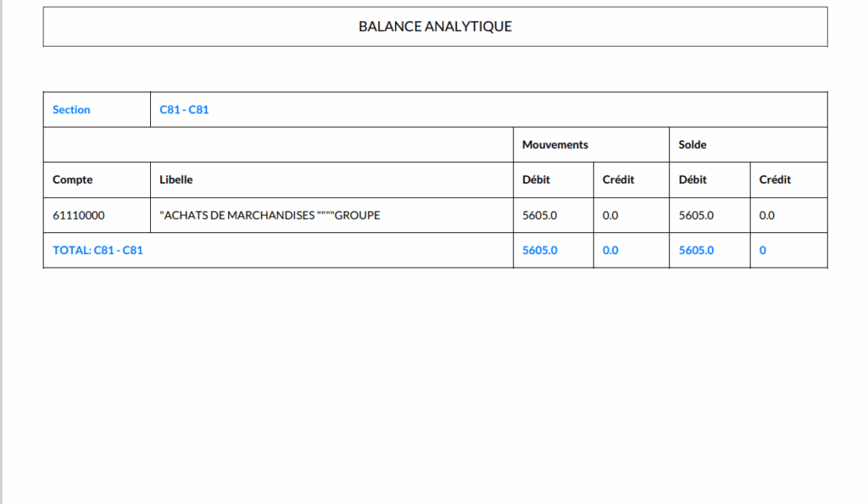Click the blue total Mouvements Crédit 0.0
Viewport: 868px width, 504px height.
(610, 251)
